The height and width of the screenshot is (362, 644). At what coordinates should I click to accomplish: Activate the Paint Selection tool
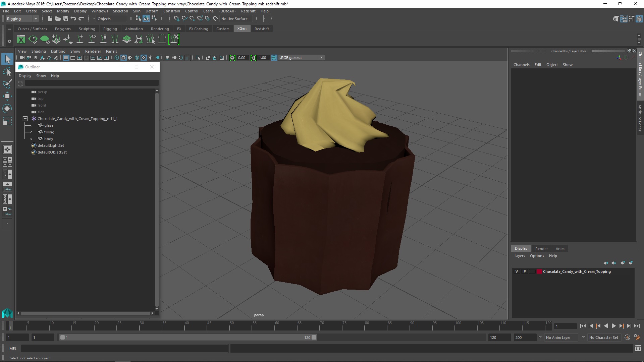pyautogui.click(x=7, y=84)
